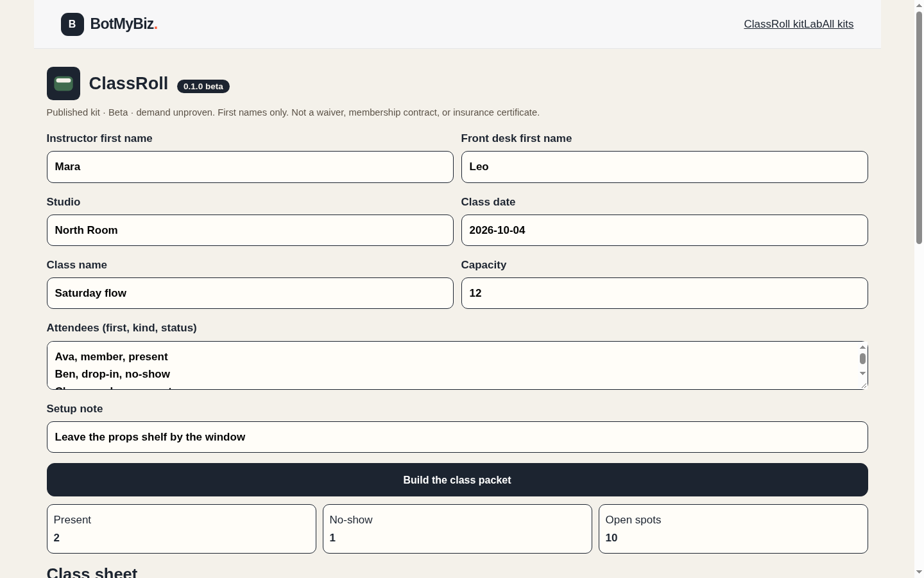Click the Capacity input
The width and height of the screenshot is (924, 578).
coord(665,293)
